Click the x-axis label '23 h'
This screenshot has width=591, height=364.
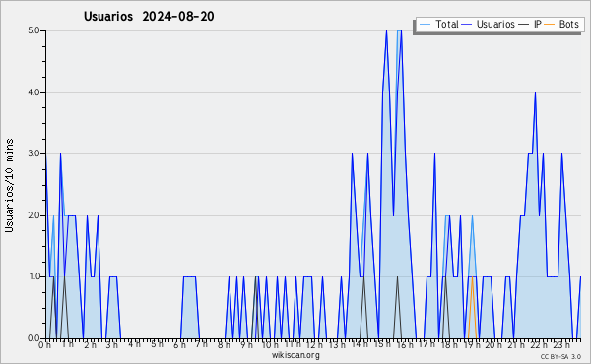pyautogui.click(x=560, y=344)
